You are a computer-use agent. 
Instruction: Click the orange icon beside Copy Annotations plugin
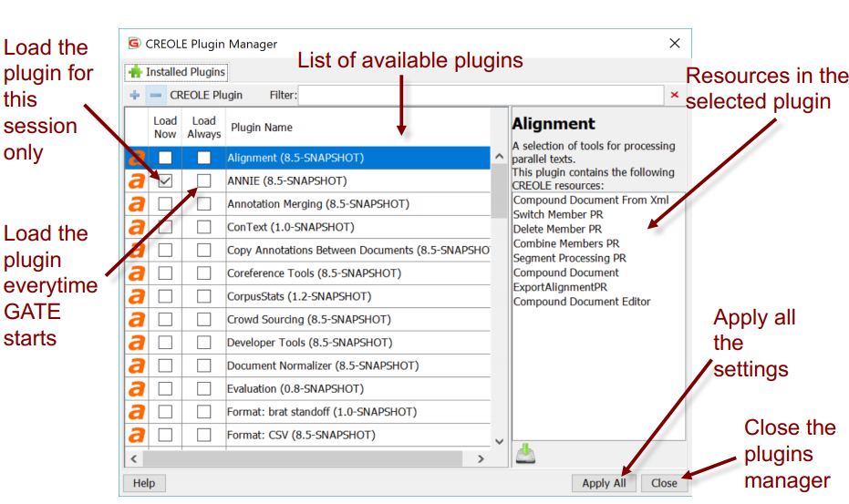137,250
